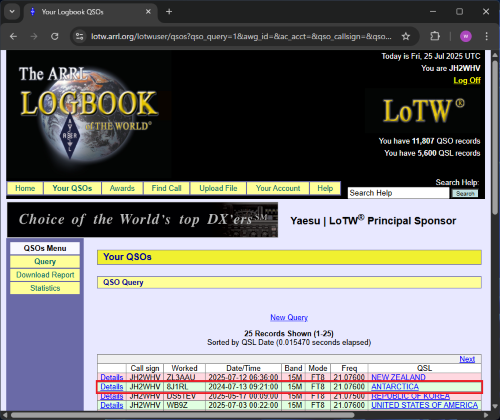Open the NEW ZEALAND QSL link
500x420 pixels.
398,377
